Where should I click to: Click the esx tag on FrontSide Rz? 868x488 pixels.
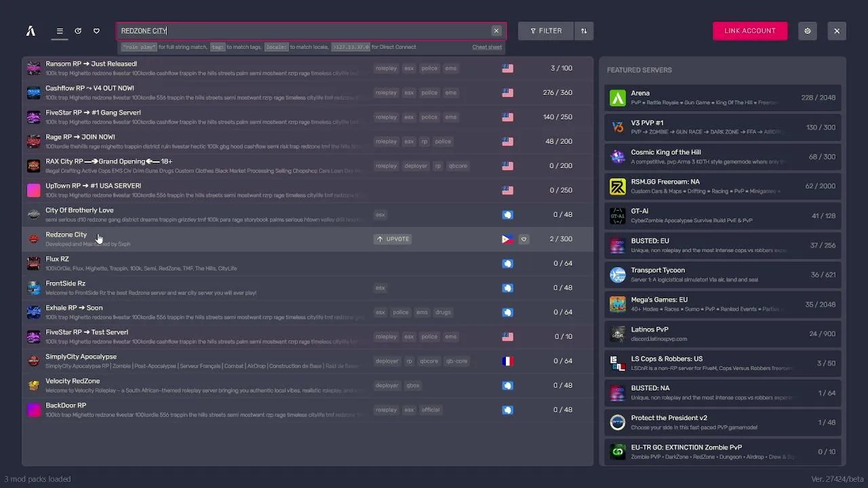pos(380,288)
